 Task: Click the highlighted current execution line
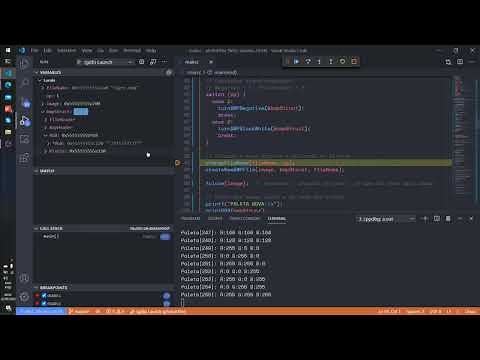(326, 163)
